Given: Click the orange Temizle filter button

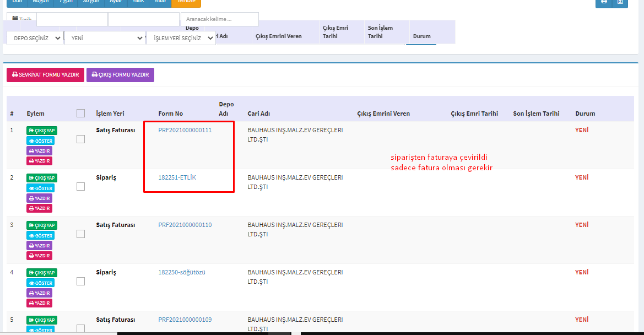Looking at the screenshot, I should (x=186, y=2).
